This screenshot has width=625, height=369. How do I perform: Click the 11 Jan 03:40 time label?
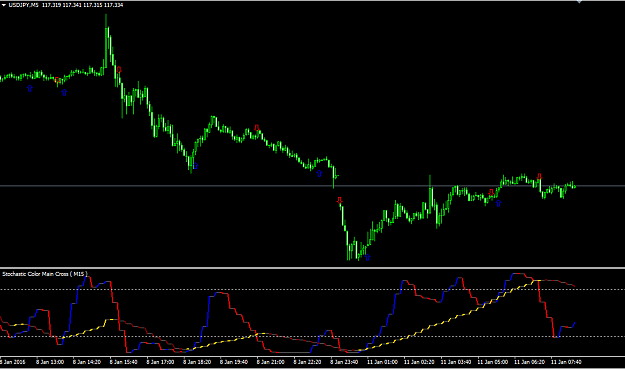456,362
